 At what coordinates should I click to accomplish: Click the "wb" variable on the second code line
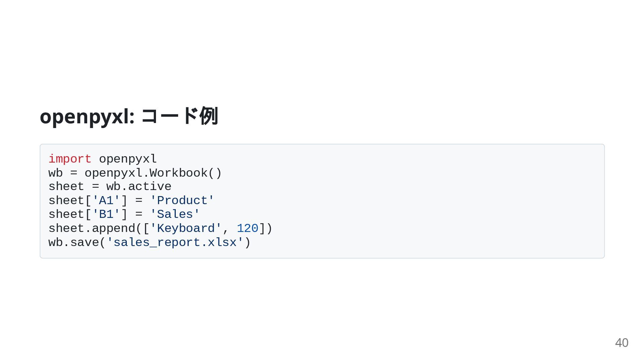coord(55,173)
